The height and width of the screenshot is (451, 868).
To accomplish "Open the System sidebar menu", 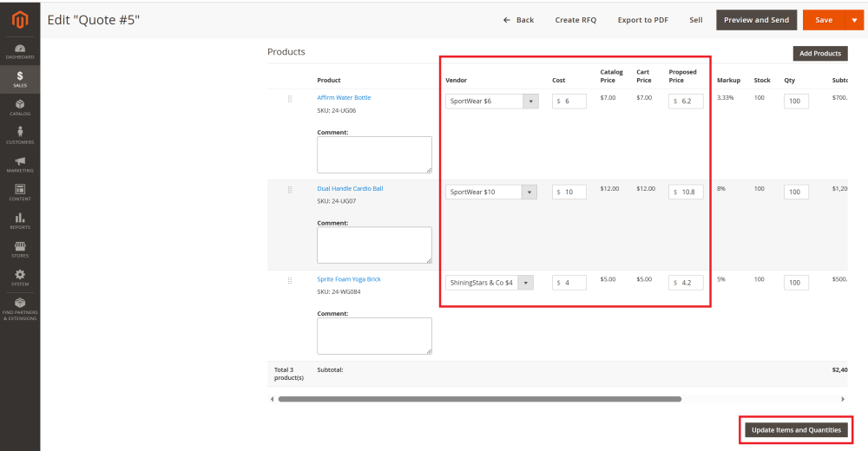I will (20, 278).
